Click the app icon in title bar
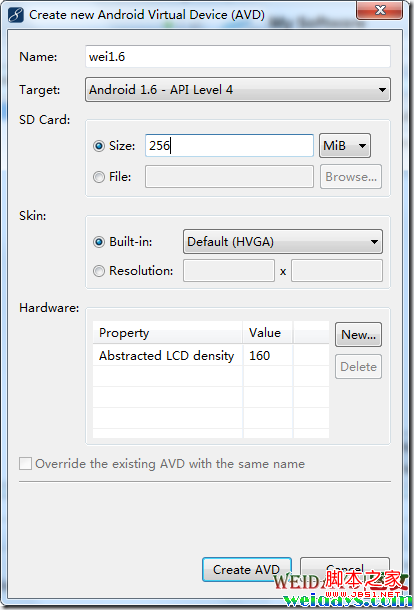Image resolution: width=414 pixels, height=610 pixels. (x=17, y=15)
